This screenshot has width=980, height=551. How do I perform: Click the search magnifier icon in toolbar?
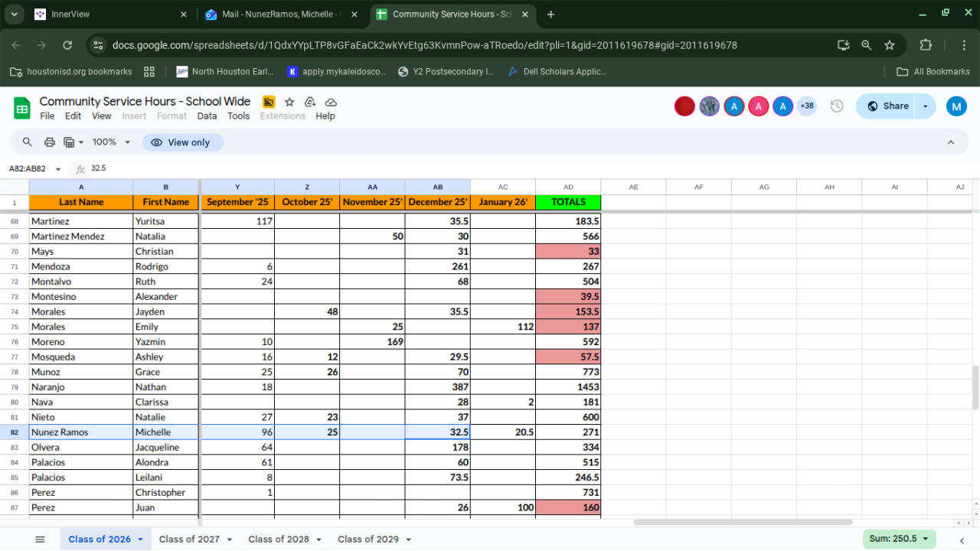click(x=28, y=142)
